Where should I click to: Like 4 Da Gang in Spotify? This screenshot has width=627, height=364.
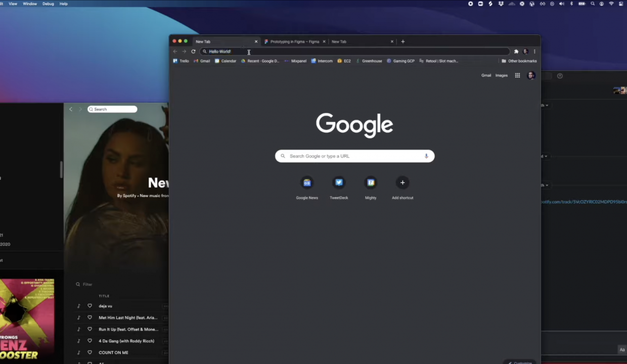(x=89, y=341)
